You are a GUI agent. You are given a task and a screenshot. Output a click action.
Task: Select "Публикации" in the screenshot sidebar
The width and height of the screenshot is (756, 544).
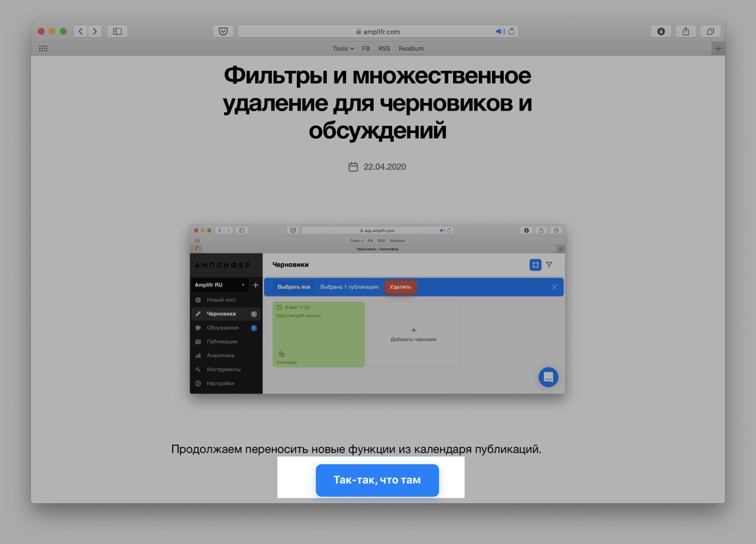[x=226, y=341]
